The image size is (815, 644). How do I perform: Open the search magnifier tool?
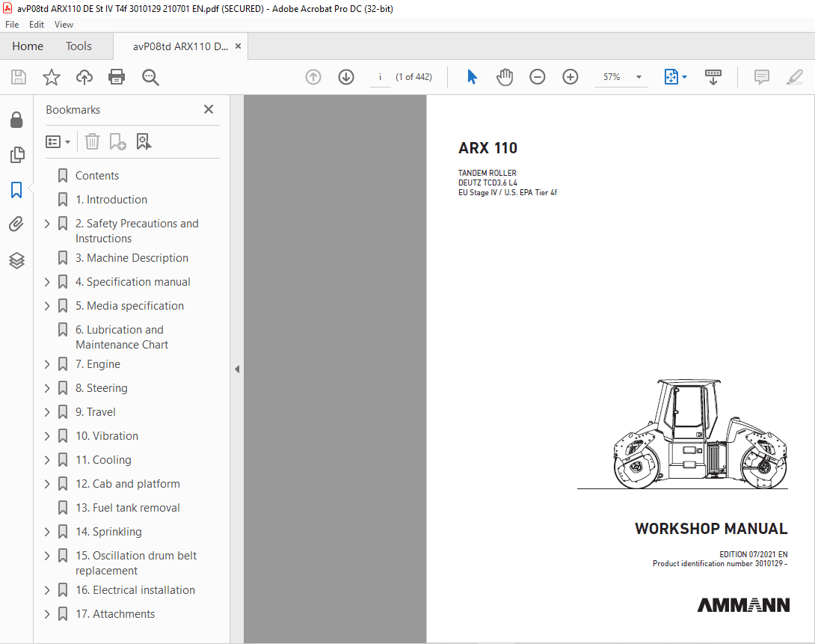(150, 76)
